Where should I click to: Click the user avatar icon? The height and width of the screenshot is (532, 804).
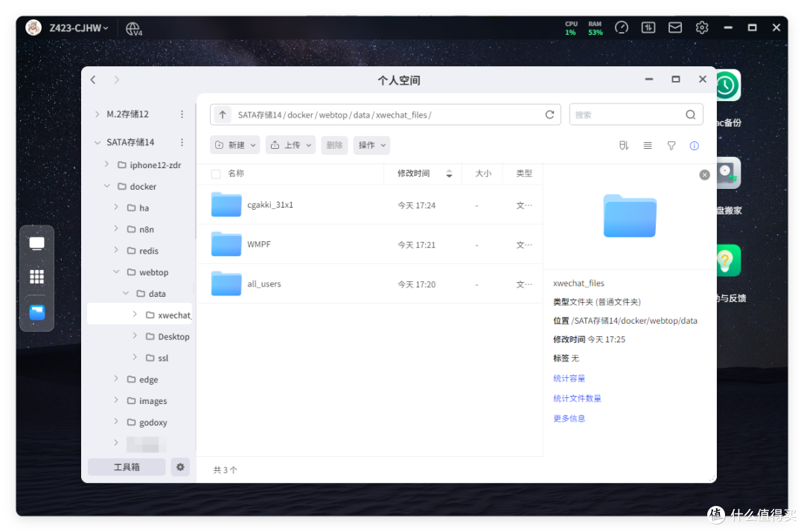(33, 28)
